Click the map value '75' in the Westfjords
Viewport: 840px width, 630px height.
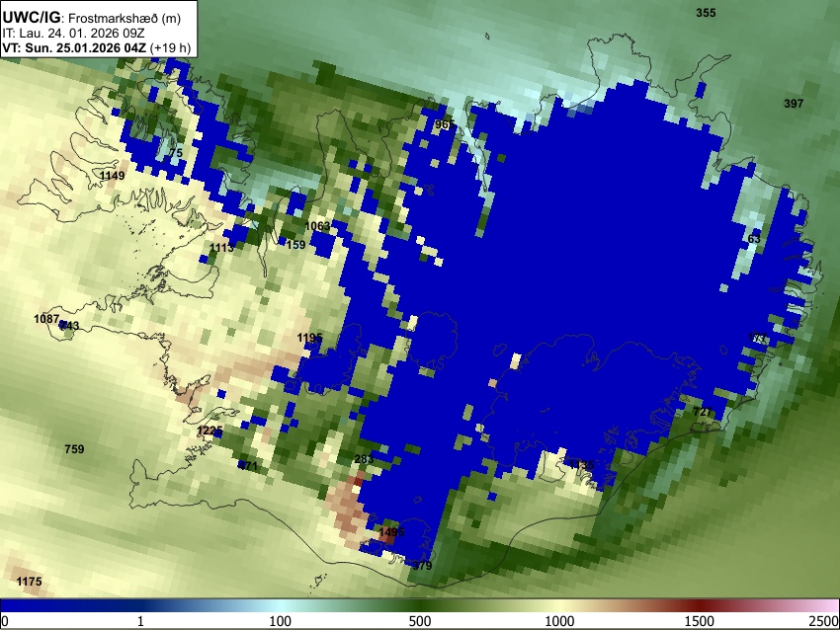click(x=176, y=153)
